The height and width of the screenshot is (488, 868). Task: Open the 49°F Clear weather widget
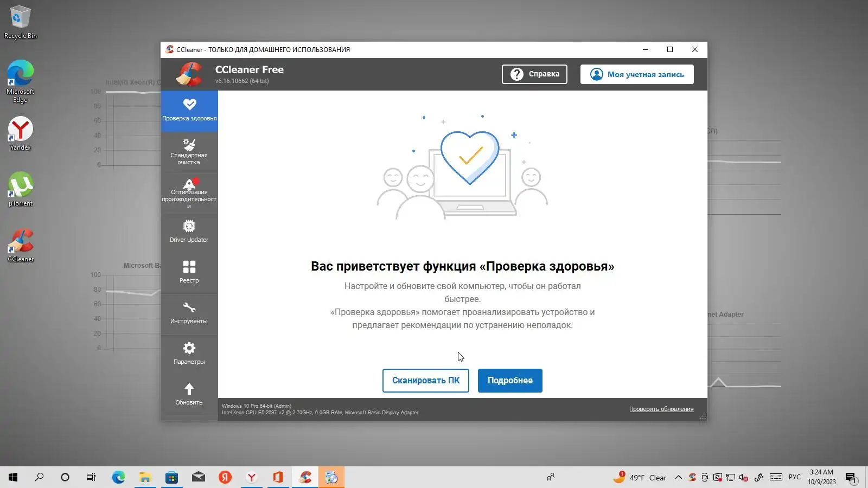click(640, 477)
